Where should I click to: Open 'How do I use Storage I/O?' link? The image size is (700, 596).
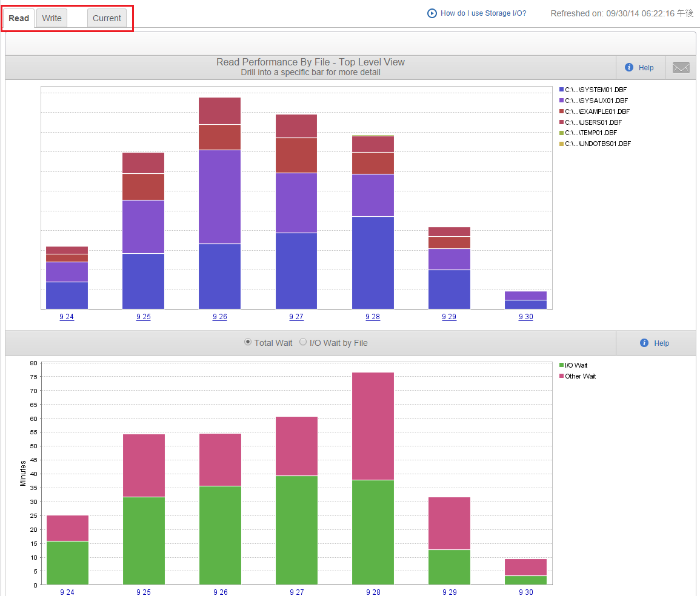coord(483,13)
